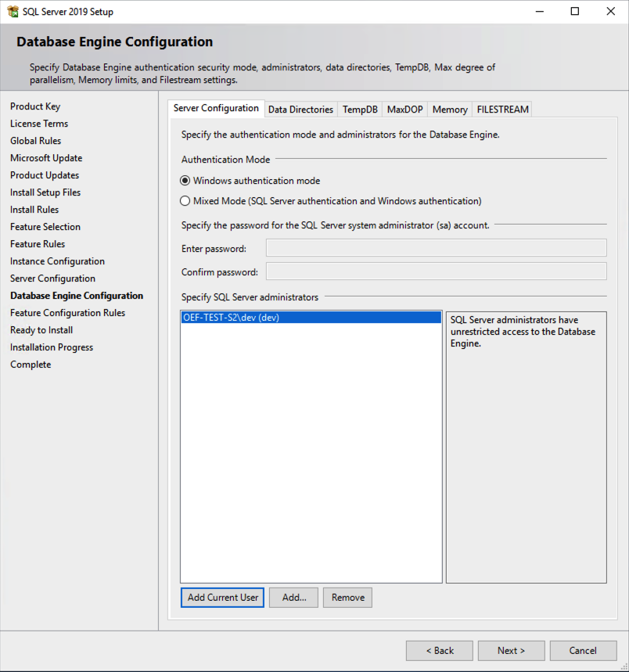This screenshot has width=629, height=672.
Task: Click Complete step in sidebar
Action: pos(31,365)
